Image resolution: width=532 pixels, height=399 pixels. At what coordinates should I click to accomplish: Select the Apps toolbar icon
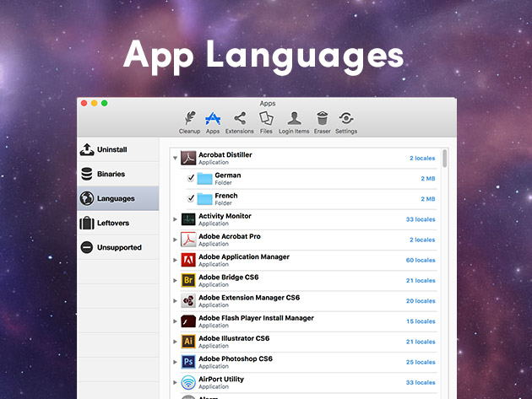tap(213, 119)
